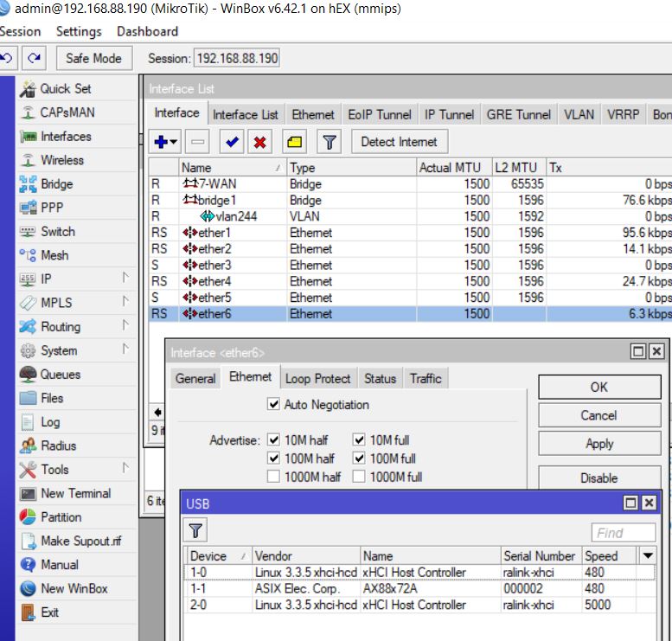Click the blue checkmark enable button
Screen dimensions: 672x641
point(232,142)
